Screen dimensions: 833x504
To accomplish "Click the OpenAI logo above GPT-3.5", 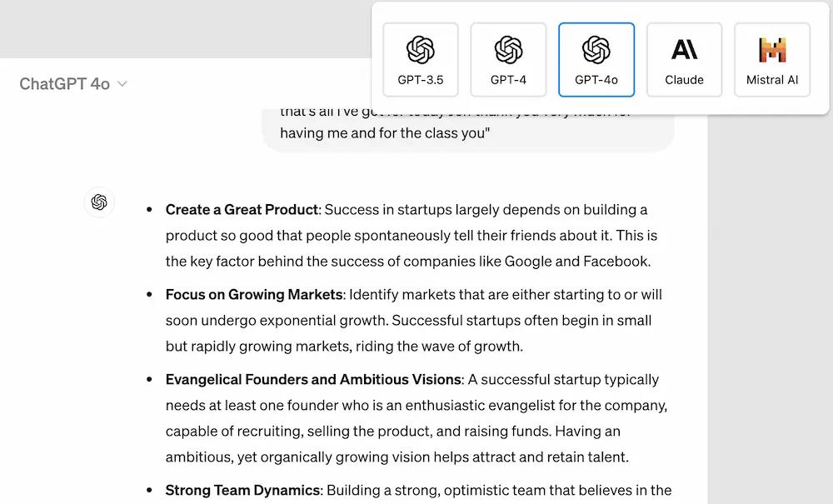I will coord(420,50).
